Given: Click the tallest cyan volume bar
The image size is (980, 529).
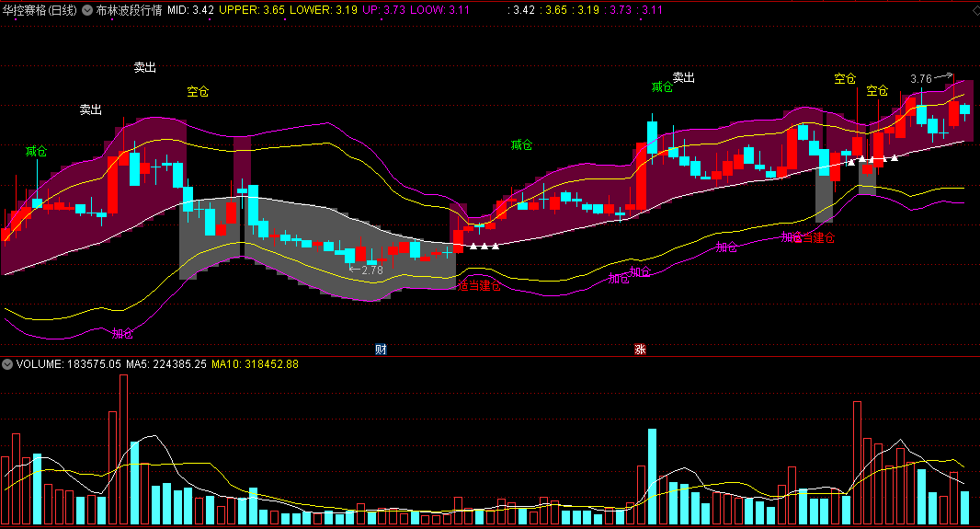Looking at the screenshot, I should [652, 477].
